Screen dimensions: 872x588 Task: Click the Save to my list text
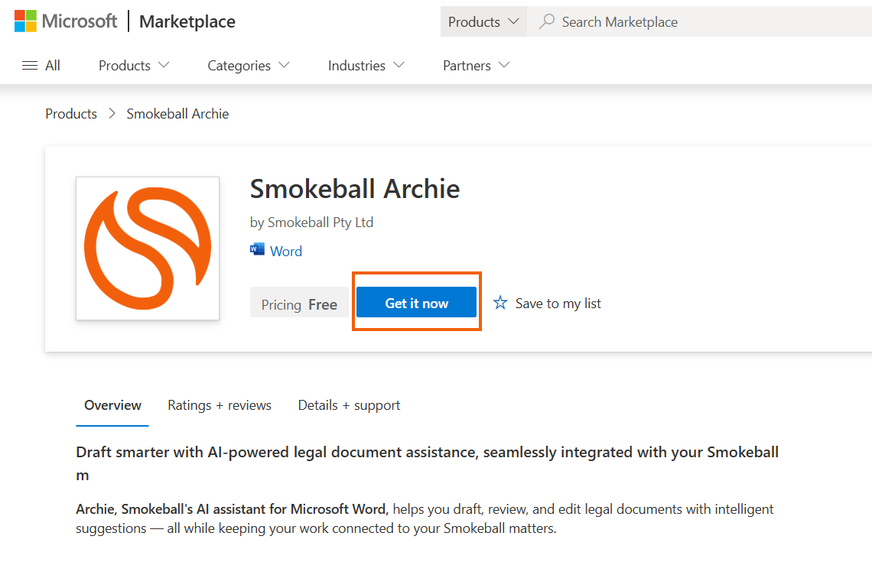[558, 304]
